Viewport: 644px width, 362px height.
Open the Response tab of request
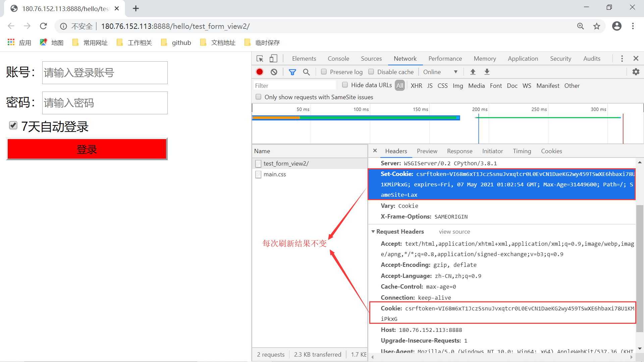click(460, 151)
